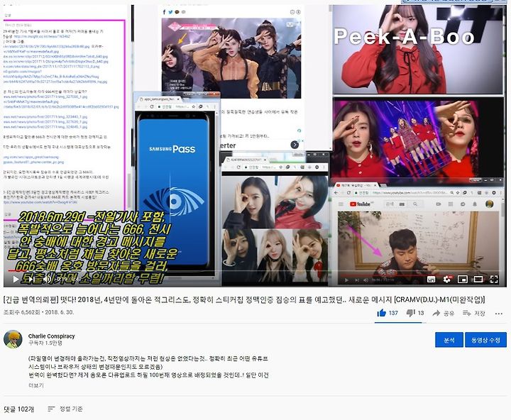Image resolution: width=511 pixels, height=420 pixels.
Task: Click the 구독자 1.5만명 subscriber count
Action: (45, 343)
